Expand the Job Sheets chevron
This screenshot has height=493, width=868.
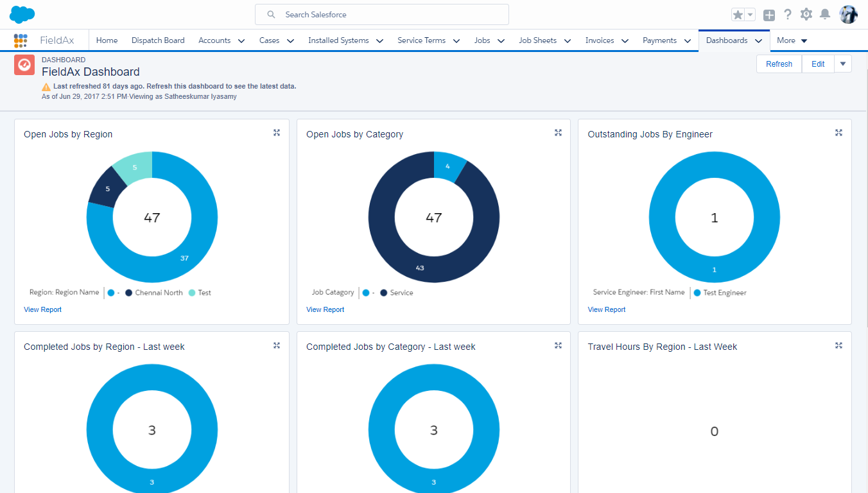click(568, 41)
